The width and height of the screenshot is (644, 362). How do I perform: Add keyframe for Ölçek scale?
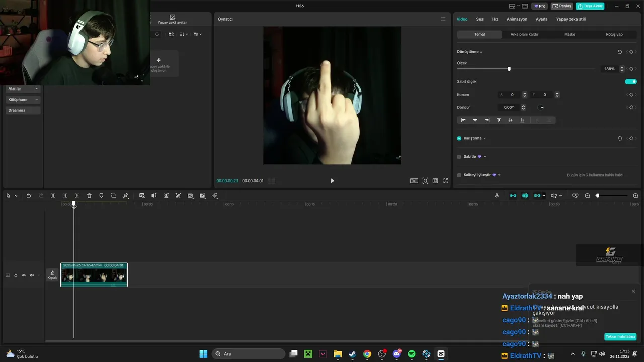tap(631, 69)
